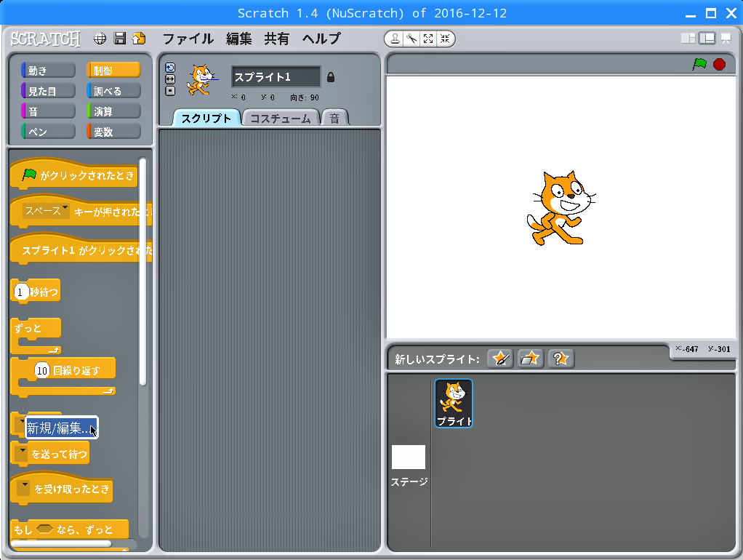Maximize the Scratch window
743x560 pixels.
point(711,13)
